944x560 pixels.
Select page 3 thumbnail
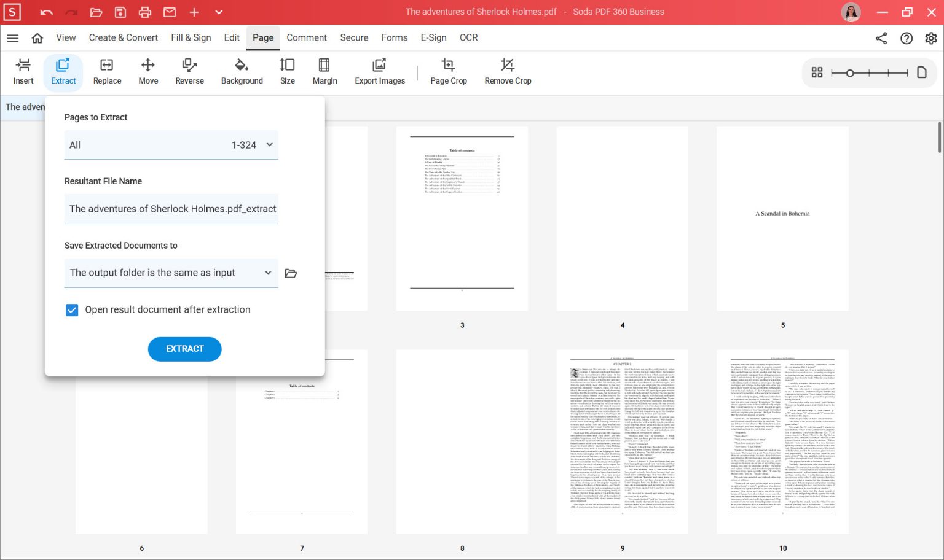pyautogui.click(x=462, y=219)
